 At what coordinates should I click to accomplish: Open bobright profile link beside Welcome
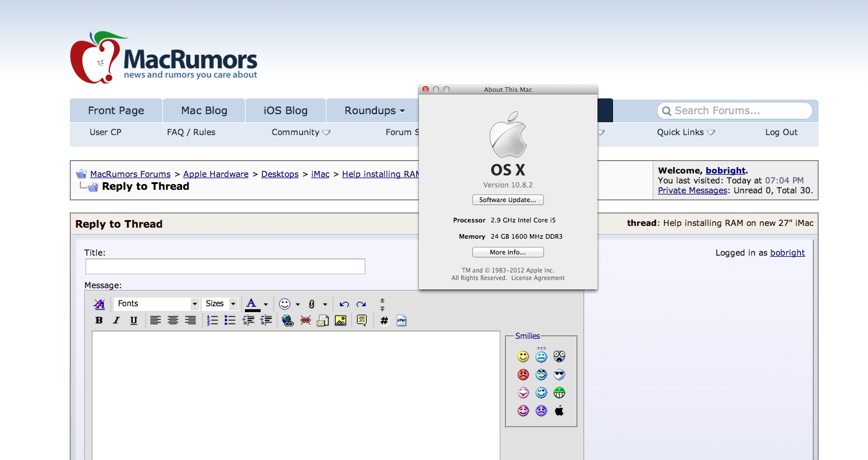pyautogui.click(x=725, y=171)
